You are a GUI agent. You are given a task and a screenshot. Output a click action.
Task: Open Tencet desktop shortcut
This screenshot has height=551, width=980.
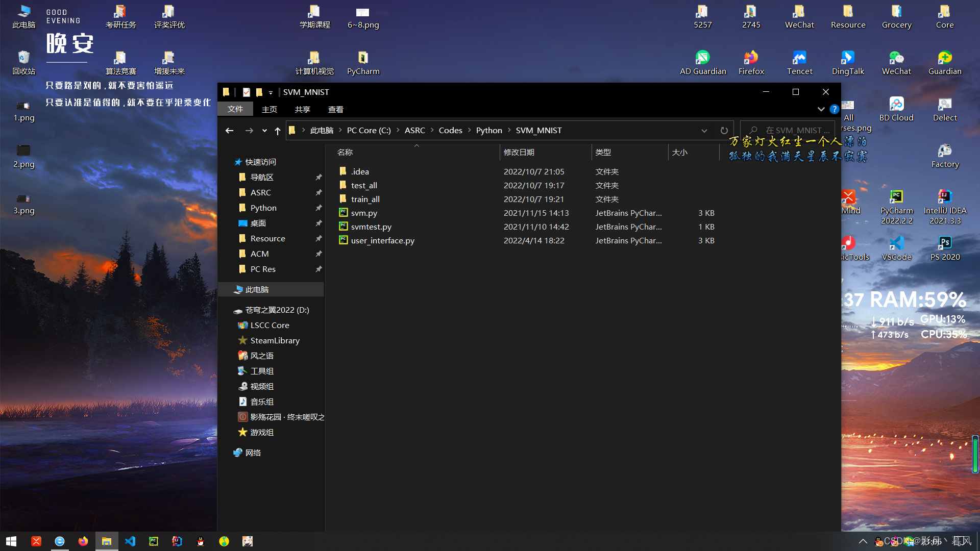click(799, 63)
